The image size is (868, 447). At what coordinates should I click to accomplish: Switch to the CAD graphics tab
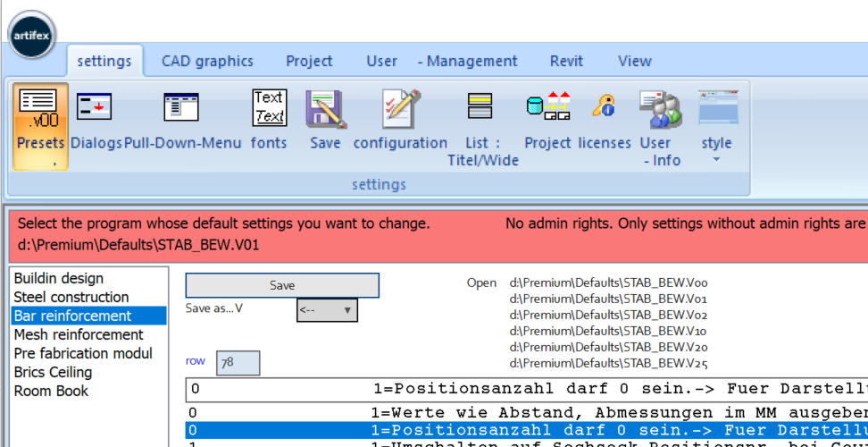click(207, 62)
